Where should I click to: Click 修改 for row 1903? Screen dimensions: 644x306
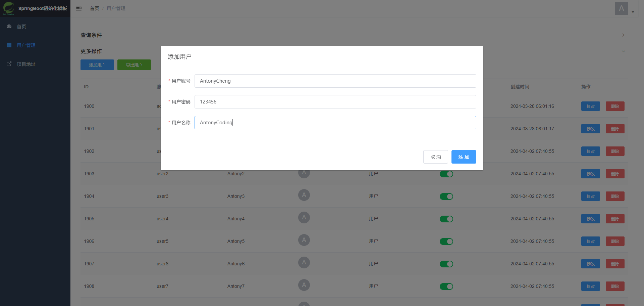[x=591, y=174]
